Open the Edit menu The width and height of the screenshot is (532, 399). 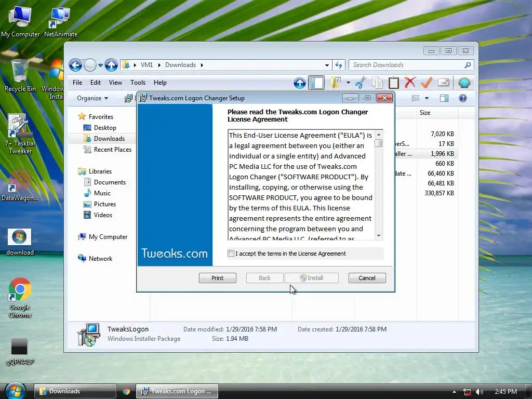click(96, 83)
